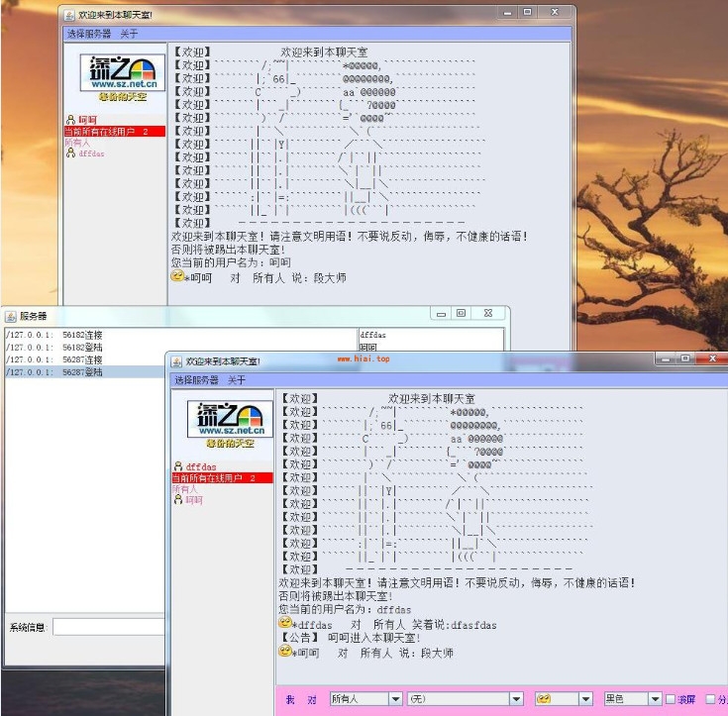Select highlighted 56287登陆 row in server log
The width and height of the screenshot is (728, 716).
(84, 372)
